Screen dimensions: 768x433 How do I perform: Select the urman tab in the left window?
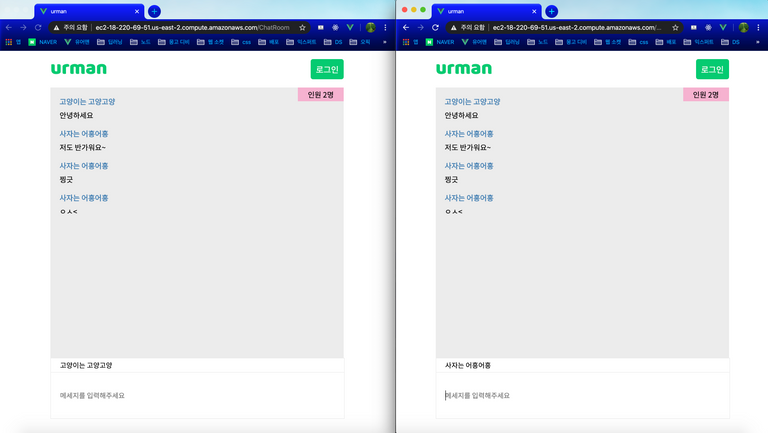point(88,11)
